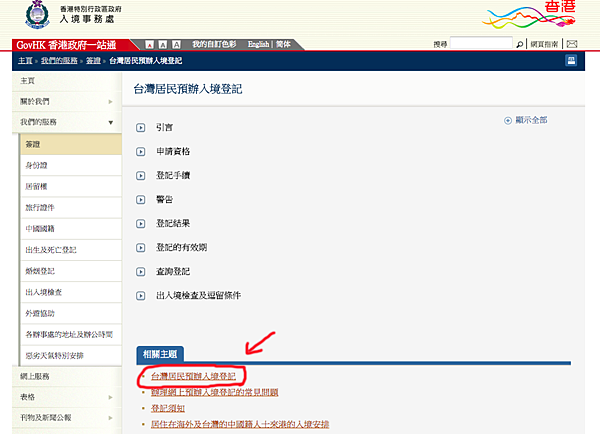Select 居留權 in the sidebar

point(71,186)
